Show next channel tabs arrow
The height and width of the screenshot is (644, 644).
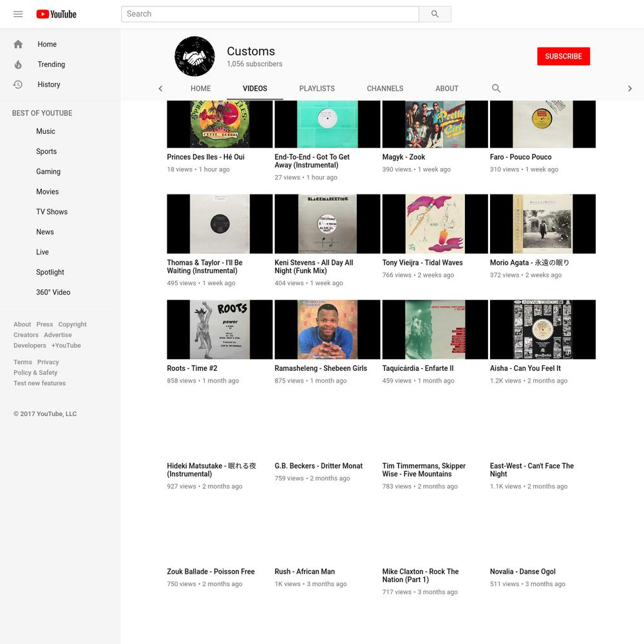(630, 89)
